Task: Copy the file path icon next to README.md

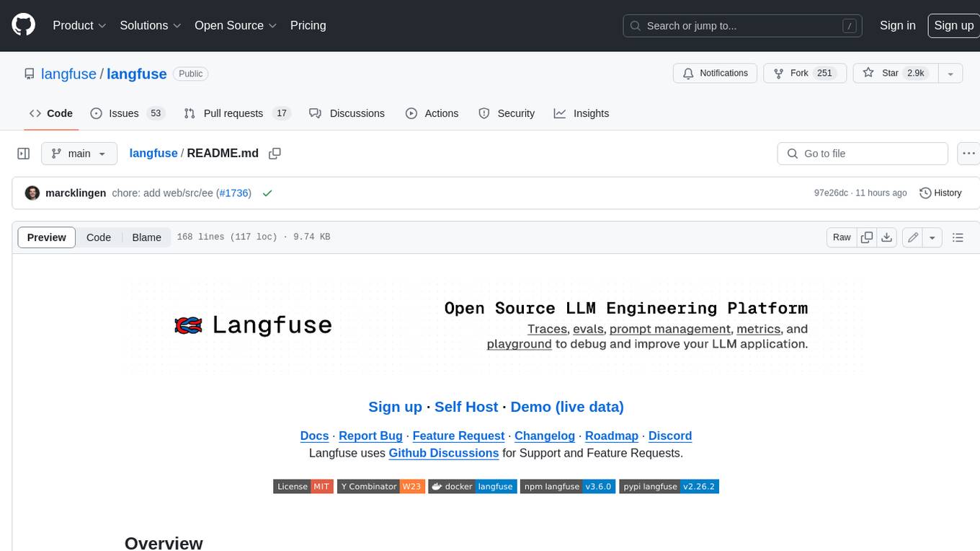Action: pyautogui.click(x=275, y=154)
